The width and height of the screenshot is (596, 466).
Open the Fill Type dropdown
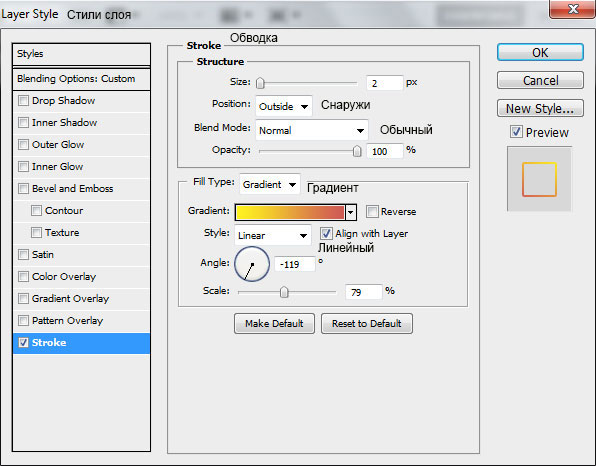tap(270, 184)
